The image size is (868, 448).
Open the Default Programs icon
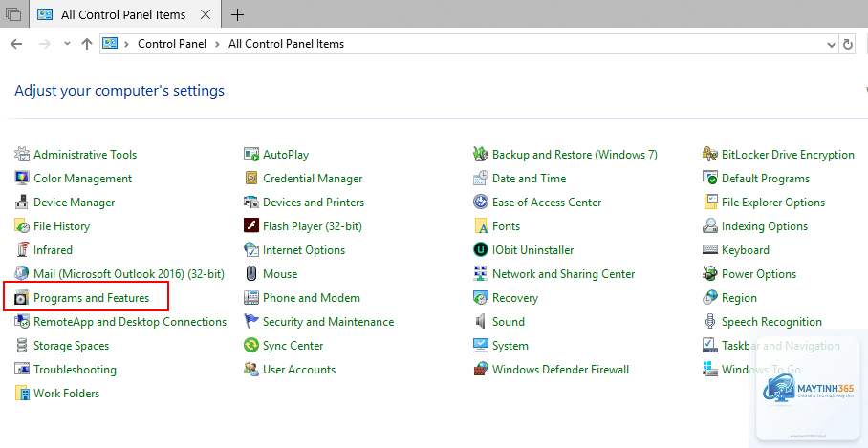(x=710, y=178)
